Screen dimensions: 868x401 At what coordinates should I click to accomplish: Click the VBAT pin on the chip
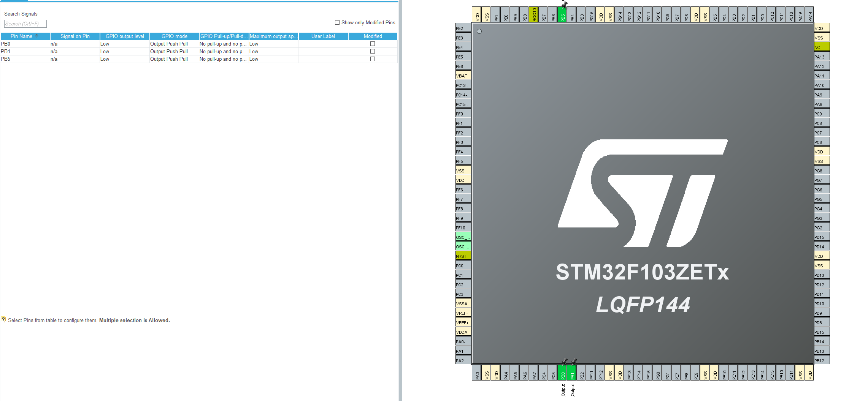pyautogui.click(x=463, y=75)
